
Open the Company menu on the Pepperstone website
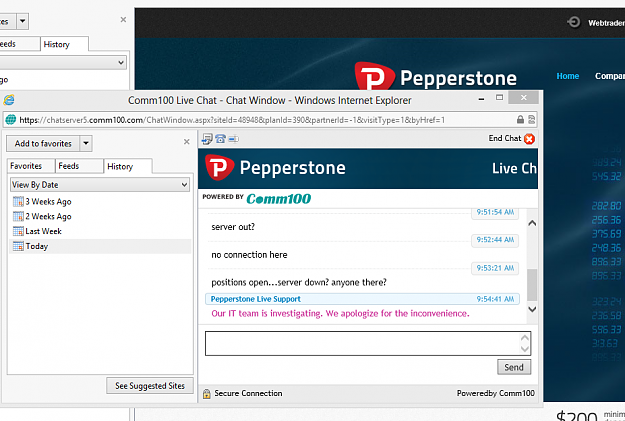(610, 76)
